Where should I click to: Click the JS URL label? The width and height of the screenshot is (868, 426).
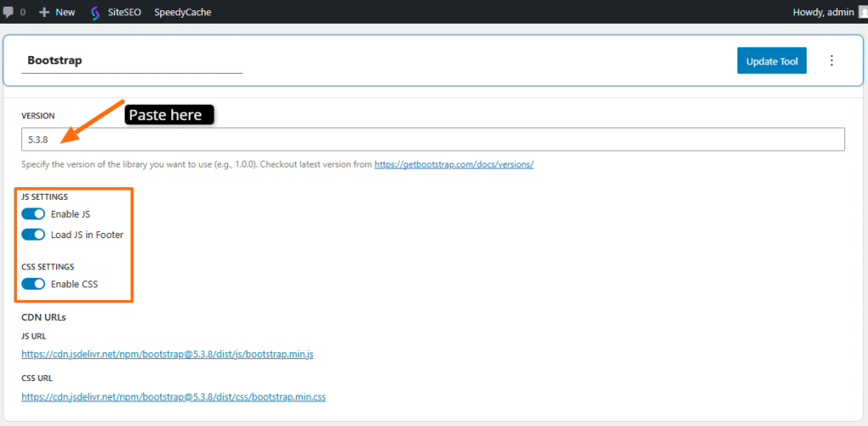[x=33, y=336]
